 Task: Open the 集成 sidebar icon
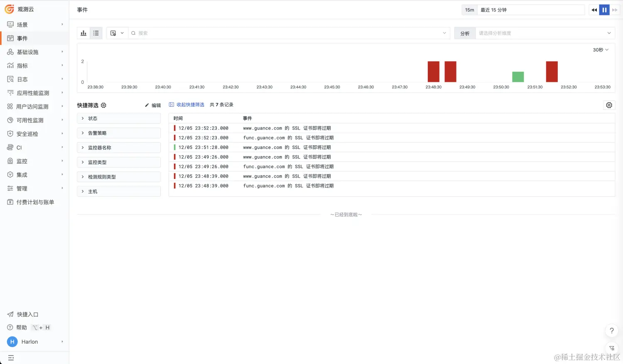(x=10, y=175)
